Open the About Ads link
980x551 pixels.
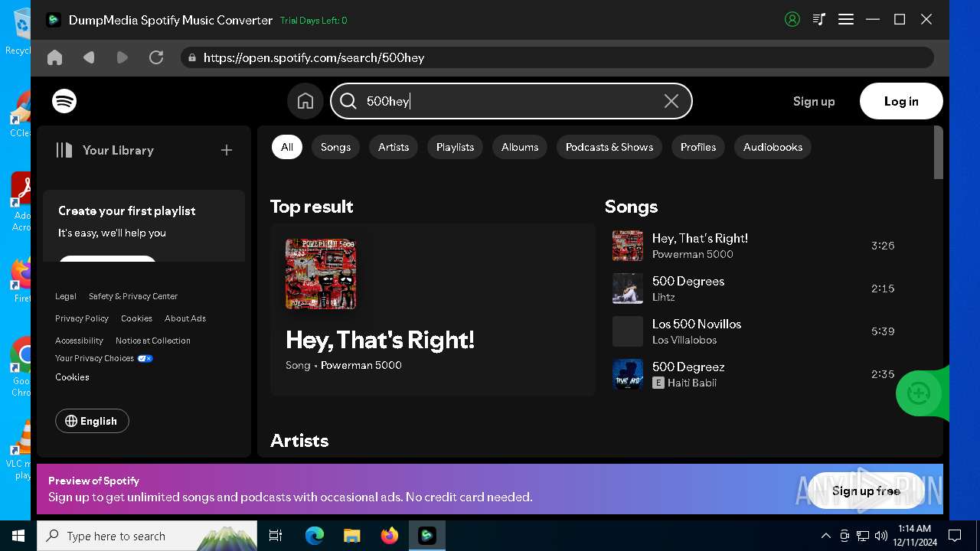point(185,318)
